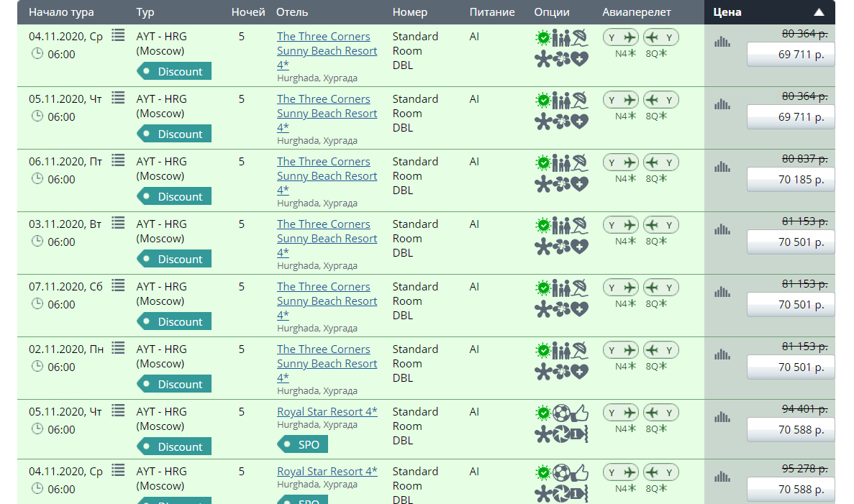Click SPO tag in 05.11.2020 Royal Star row

tap(303, 444)
